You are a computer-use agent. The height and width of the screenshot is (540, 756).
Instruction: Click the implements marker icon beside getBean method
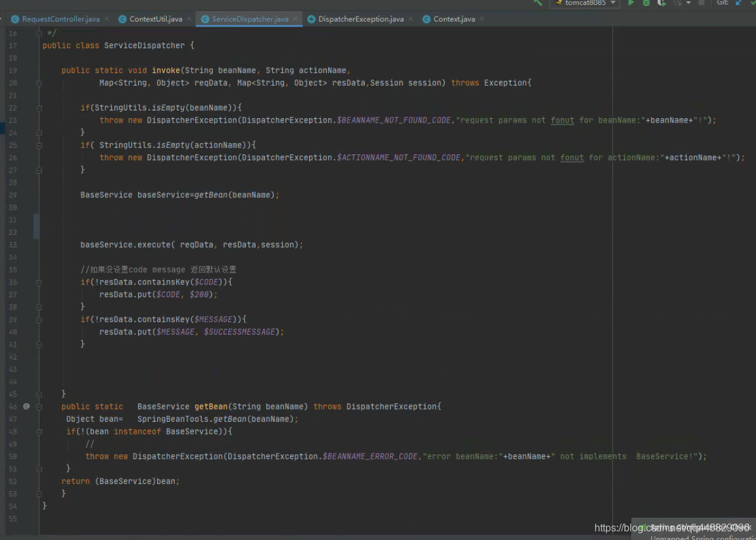pyautogui.click(x=25, y=406)
